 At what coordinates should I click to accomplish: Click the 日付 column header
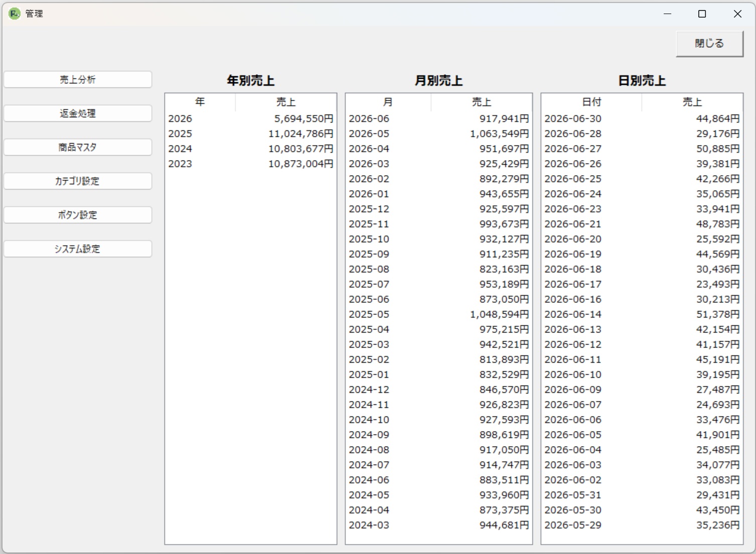pos(591,102)
